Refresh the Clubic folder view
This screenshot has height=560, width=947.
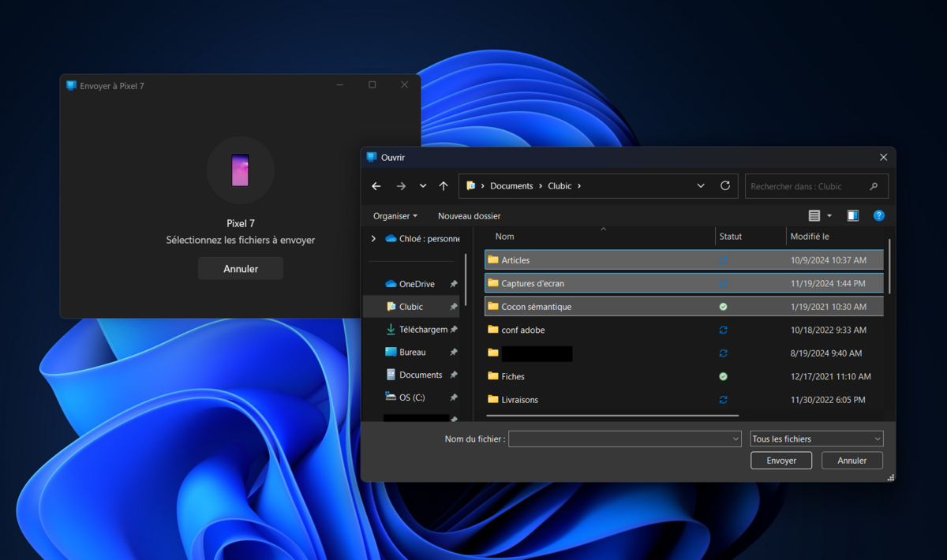click(725, 186)
